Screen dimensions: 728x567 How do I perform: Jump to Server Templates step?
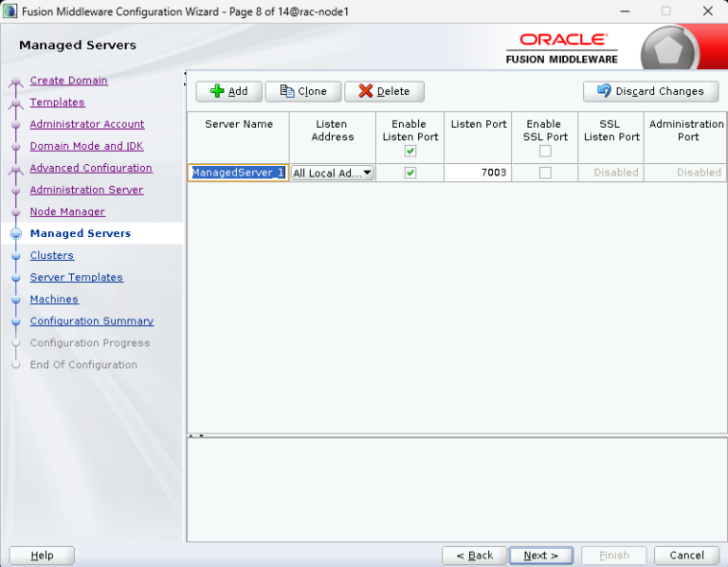77,277
